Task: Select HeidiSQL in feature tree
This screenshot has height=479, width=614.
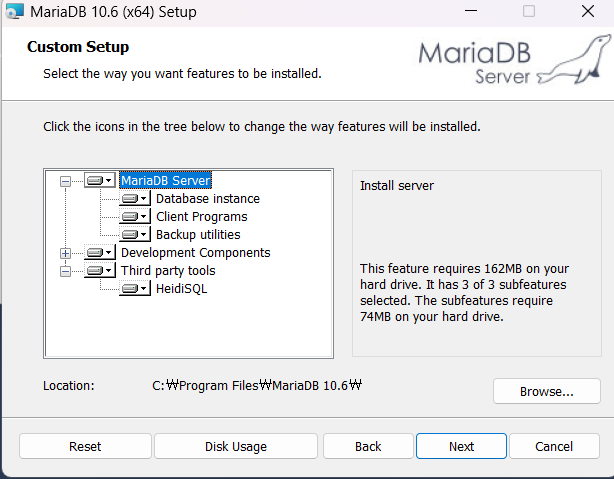Action: point(181,289)
